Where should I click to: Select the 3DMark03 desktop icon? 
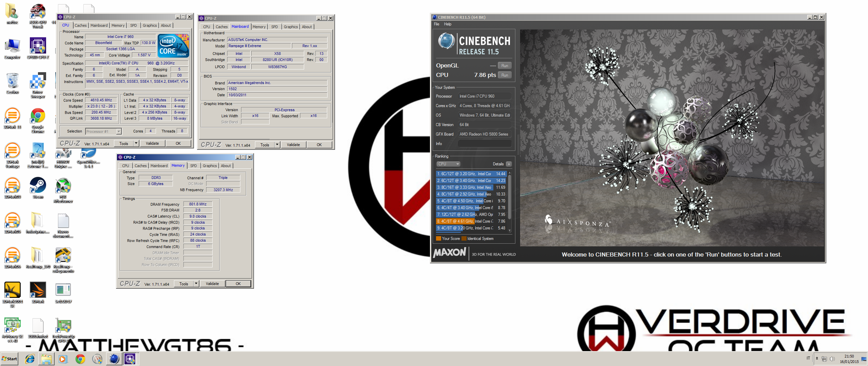click(x=12, y=188)
